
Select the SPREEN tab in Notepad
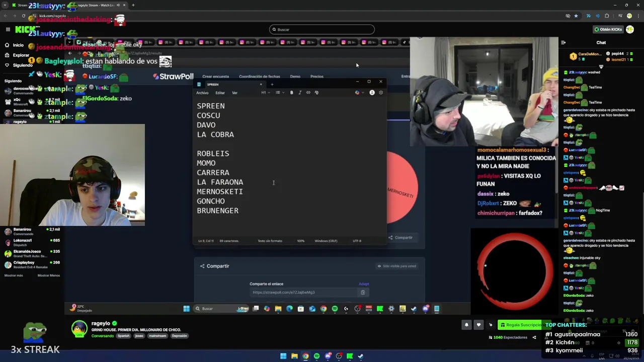[229, 84]
